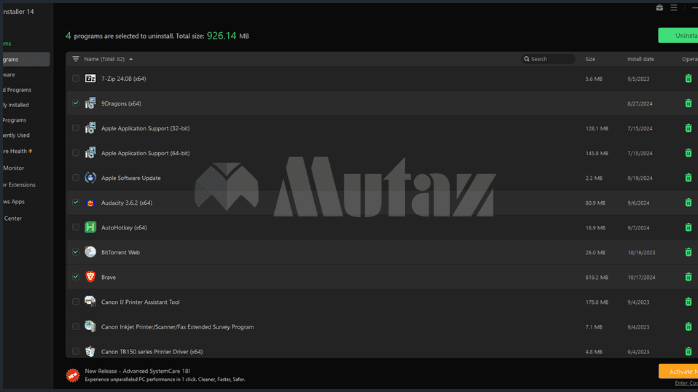This screenshot has width=698, height=392.
Task: Open New Release Advanced SystemCare 18 link
Action: [138, 371]
